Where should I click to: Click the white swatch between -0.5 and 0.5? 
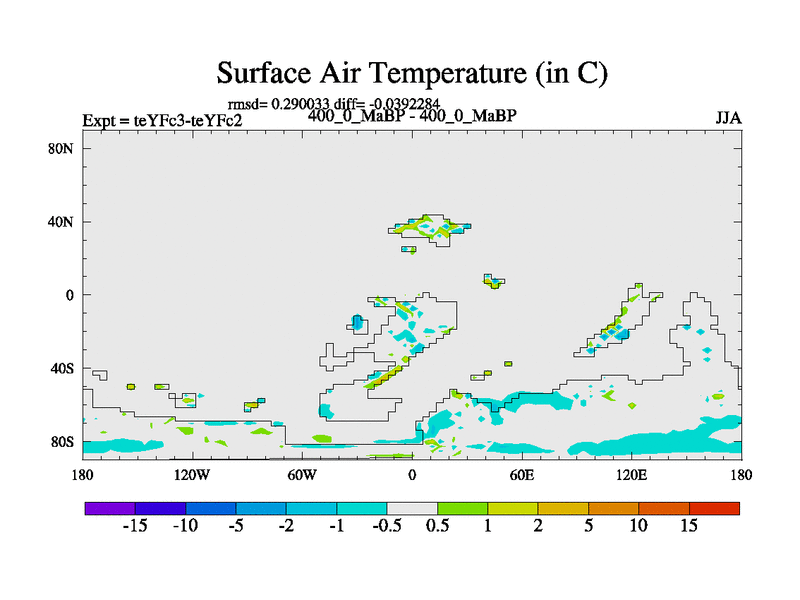tap(412, 508)
